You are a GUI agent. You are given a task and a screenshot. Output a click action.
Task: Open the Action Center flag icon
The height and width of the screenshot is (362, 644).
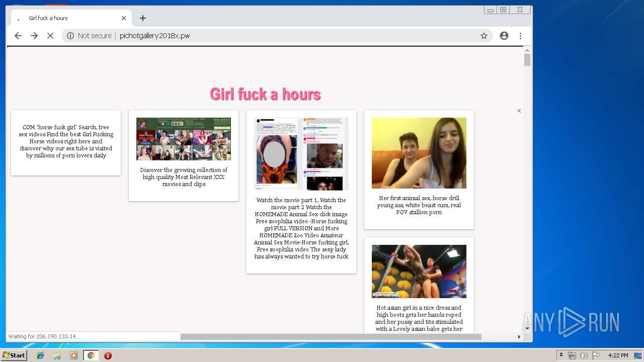click(x=596, y=355)
